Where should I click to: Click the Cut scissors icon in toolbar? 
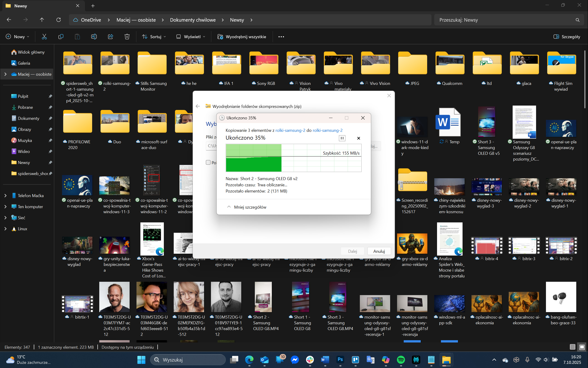(x=44, y=37)
